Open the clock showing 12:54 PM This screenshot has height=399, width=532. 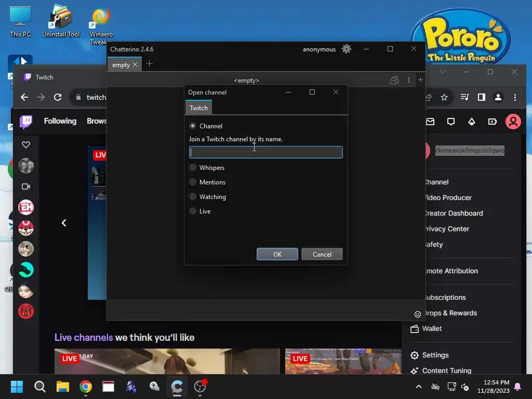pos(494,387)
